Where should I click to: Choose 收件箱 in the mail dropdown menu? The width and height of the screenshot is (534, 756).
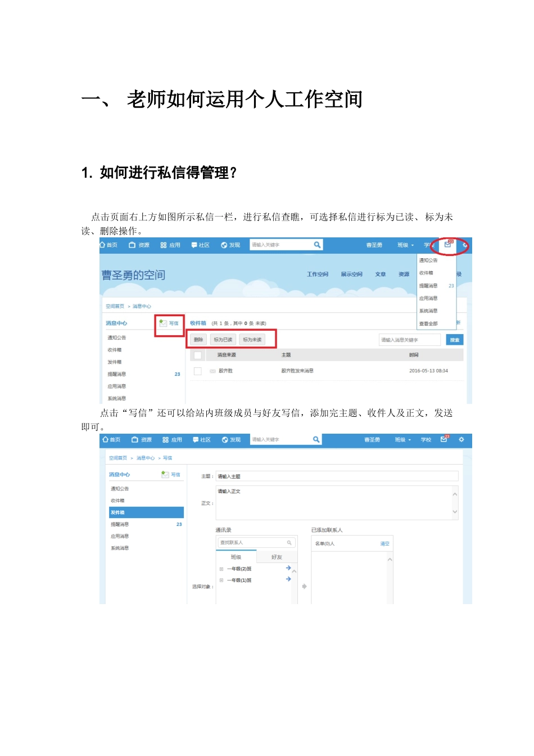click(426, 273)
